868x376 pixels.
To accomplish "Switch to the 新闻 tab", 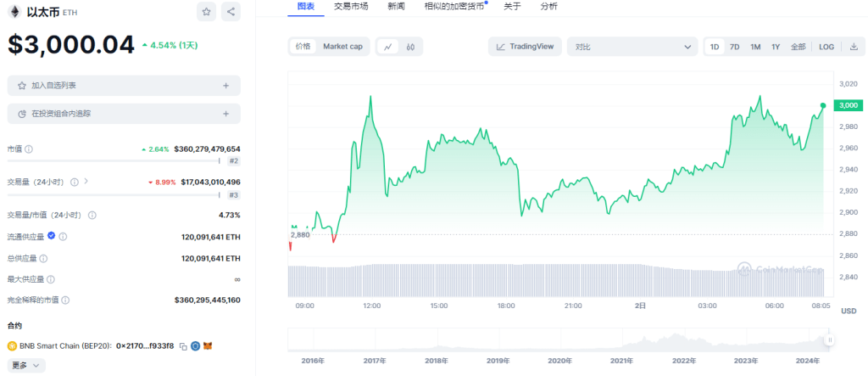I will pyautogui.click(x=396, y=6).
